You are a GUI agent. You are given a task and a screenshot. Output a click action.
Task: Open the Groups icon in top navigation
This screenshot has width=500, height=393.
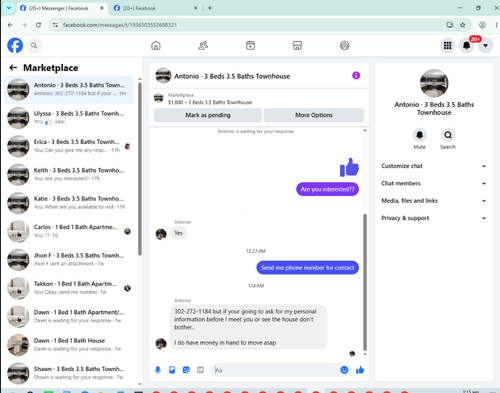point(345,45)
